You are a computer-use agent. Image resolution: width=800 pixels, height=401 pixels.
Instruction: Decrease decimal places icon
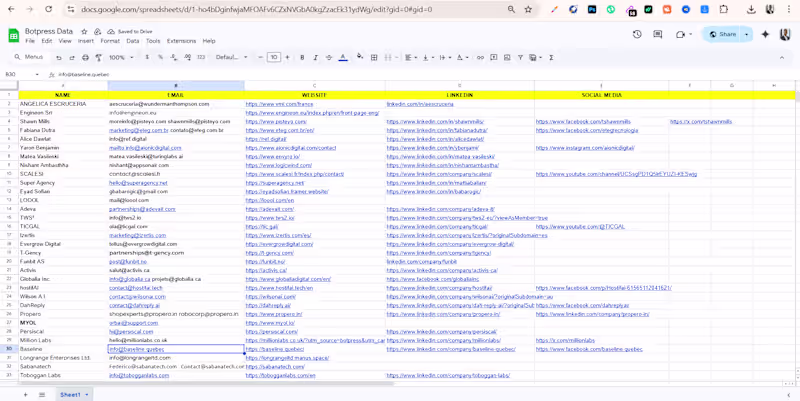pyautogui.click(x=174, y=58)
